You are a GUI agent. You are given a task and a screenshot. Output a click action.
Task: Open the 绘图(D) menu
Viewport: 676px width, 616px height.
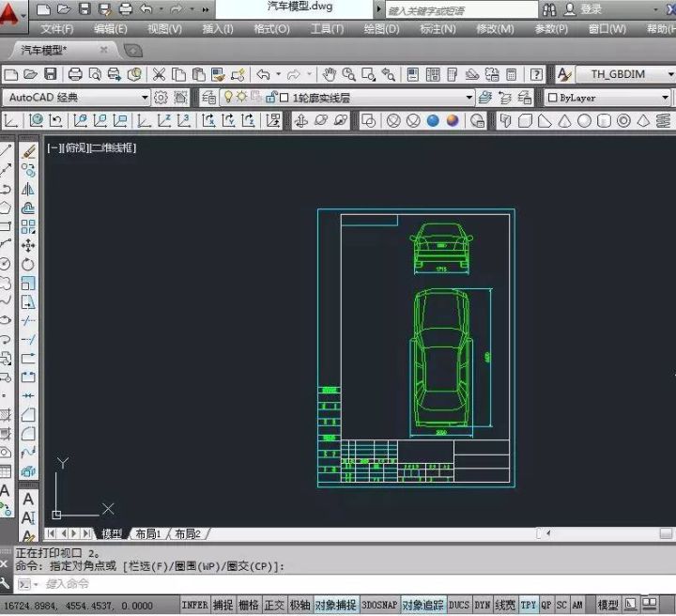coord(381,29)
